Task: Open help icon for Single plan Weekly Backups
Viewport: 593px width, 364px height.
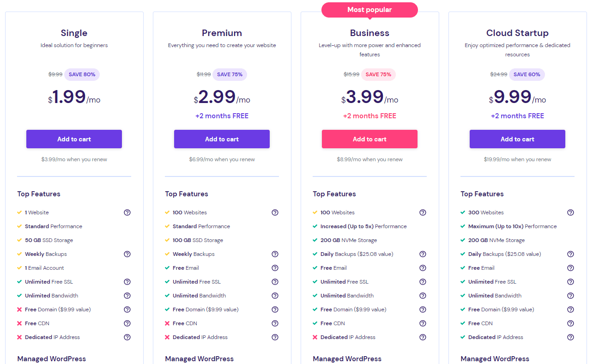Action: pyautogui.click(x=127, y=254)
